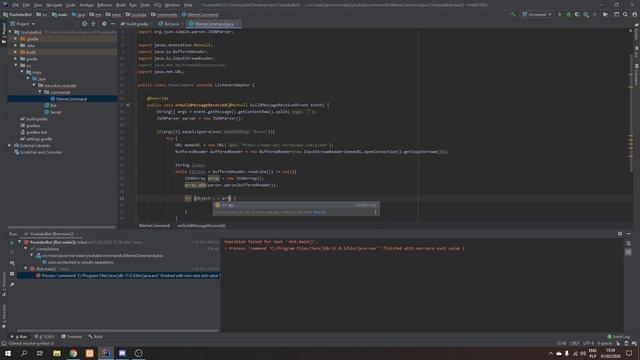640x360 pixels.
Task: Click the Search Everywhere magnifier icon
Action: click(625, 14)
